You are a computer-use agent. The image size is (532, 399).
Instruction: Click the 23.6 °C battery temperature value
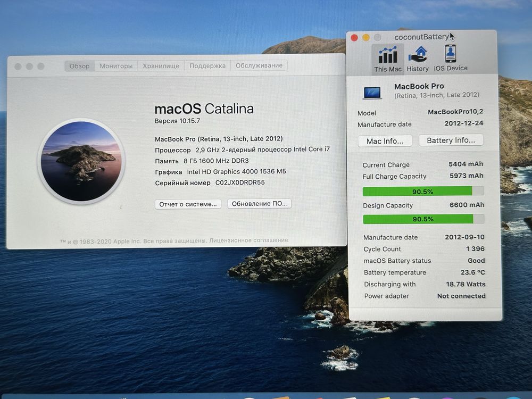click(x=472, y=272)
